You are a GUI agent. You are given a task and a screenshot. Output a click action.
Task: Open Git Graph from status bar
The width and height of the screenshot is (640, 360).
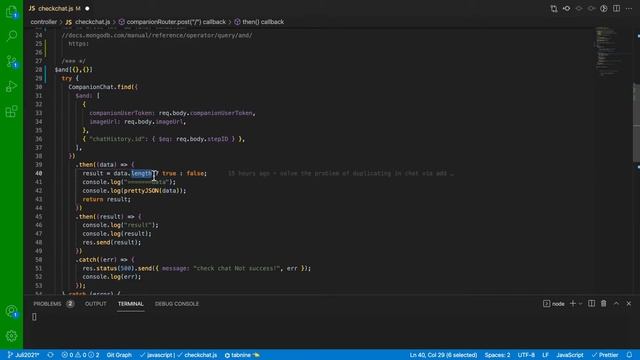(119, 355)
